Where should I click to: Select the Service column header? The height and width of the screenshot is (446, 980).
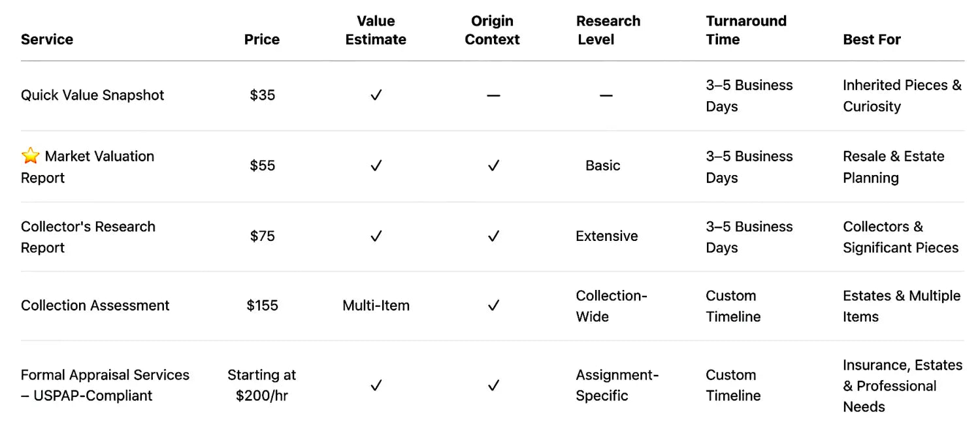tap(47, 39)
